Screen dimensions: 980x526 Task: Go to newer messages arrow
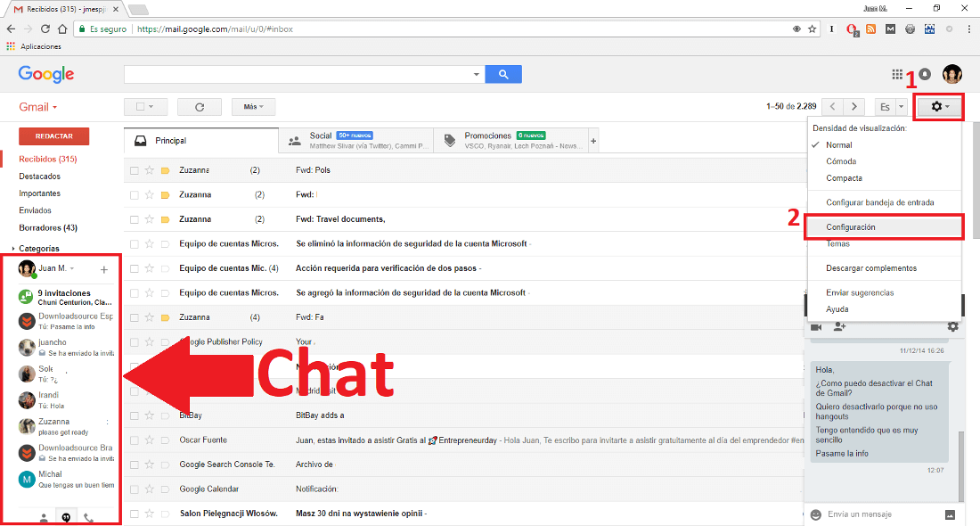(x=832, y=106)
